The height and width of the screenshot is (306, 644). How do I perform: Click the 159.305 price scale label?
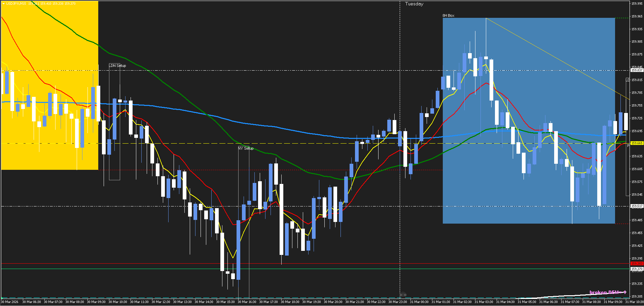pyautogui.click(x=637, y=297)
